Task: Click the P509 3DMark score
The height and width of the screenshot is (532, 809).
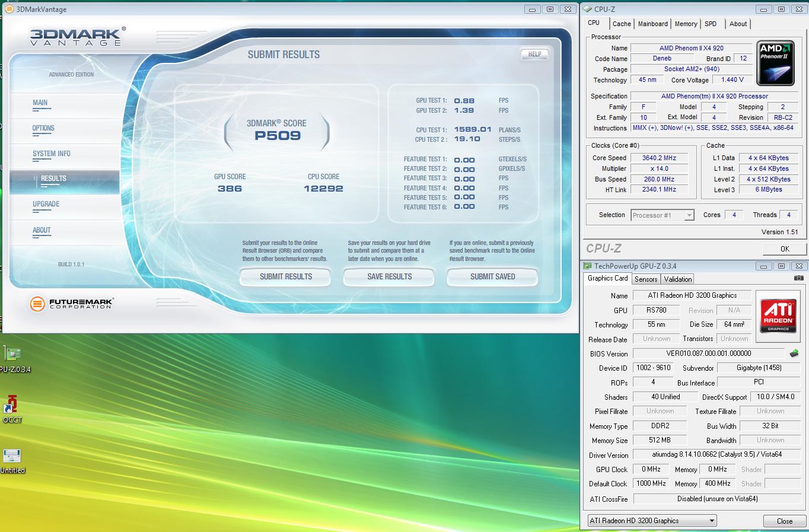Action: [x=278, y=135]
